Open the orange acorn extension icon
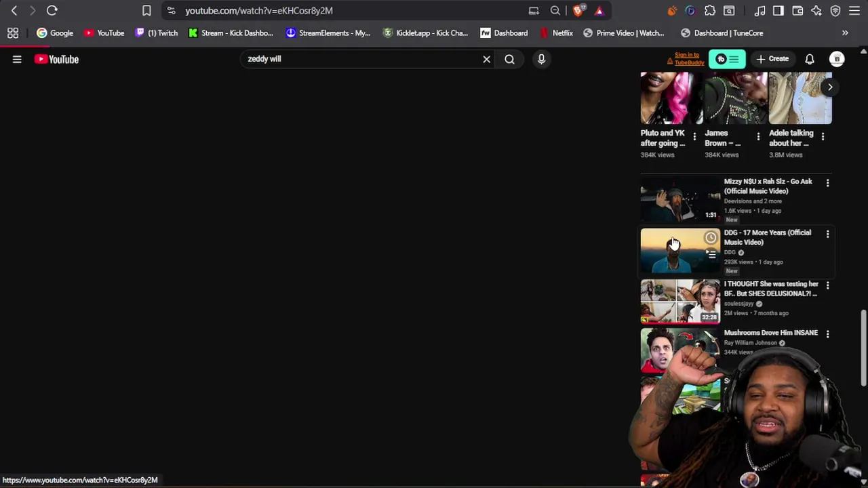Viewport: 868px width, 488px height. (672, 11)
